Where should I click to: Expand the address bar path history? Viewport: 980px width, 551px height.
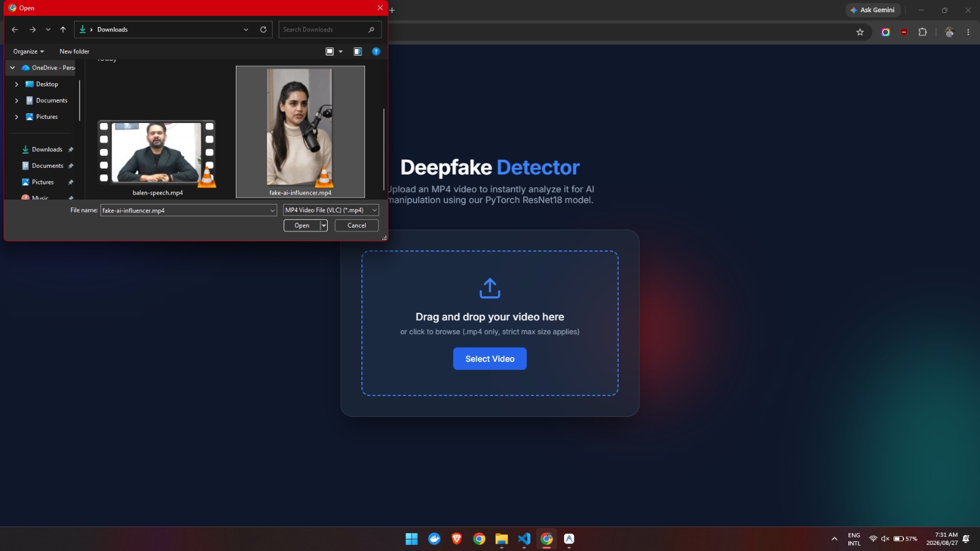[246, 29]
